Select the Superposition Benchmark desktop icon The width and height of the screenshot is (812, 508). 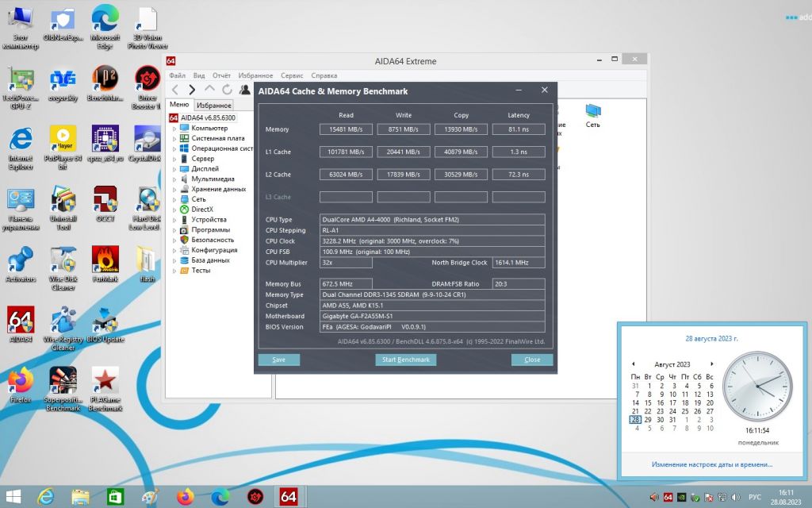(x=63, y=389)
